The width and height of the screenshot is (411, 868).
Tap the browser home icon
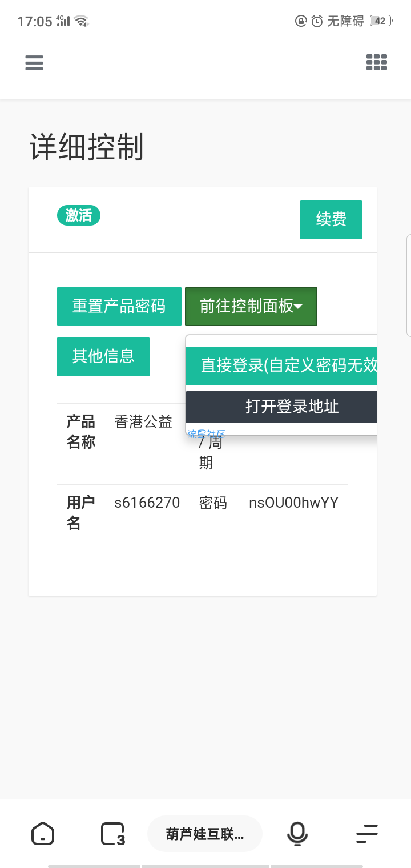[x=43, y=834]
